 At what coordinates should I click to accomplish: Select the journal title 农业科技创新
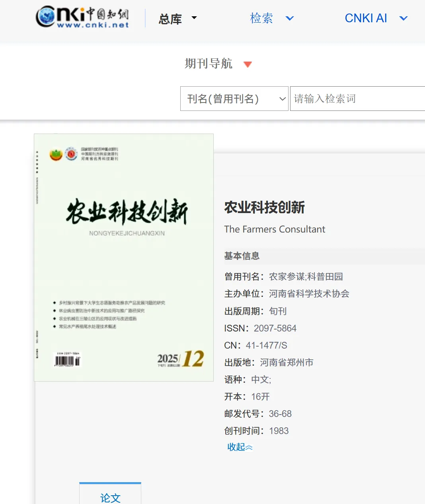pyautogui.click(x=265, y=207)
